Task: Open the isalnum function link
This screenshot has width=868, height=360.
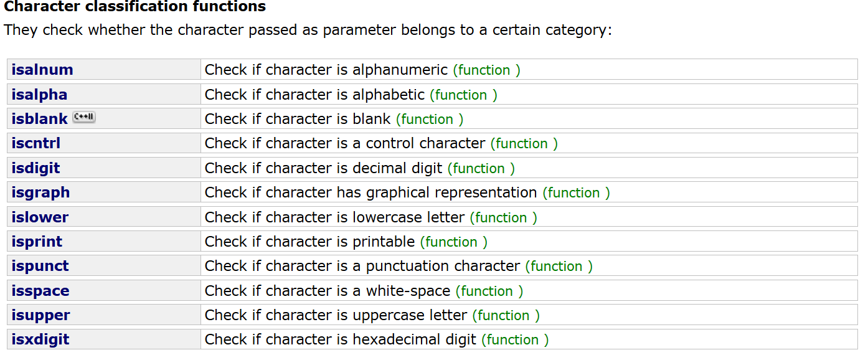Action: click(42, 70)
